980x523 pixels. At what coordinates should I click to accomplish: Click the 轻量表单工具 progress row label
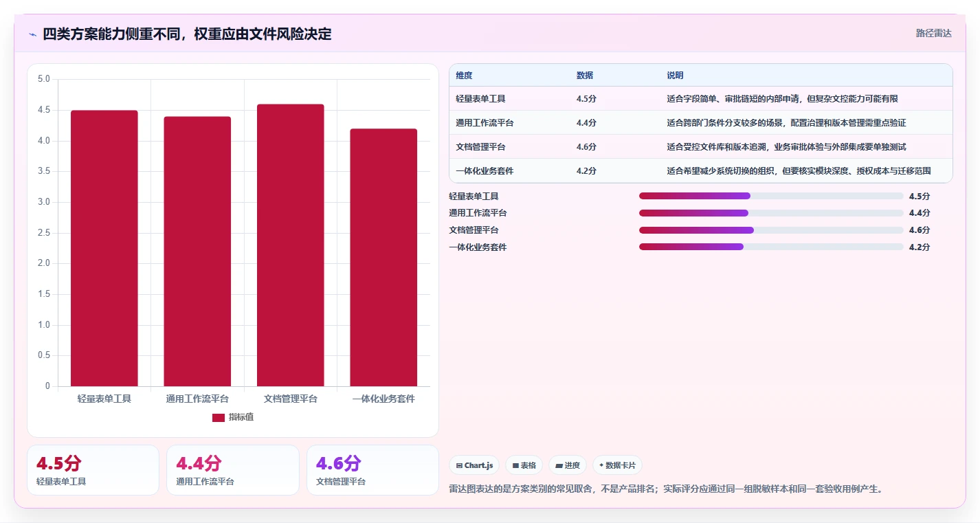[474, 197]
